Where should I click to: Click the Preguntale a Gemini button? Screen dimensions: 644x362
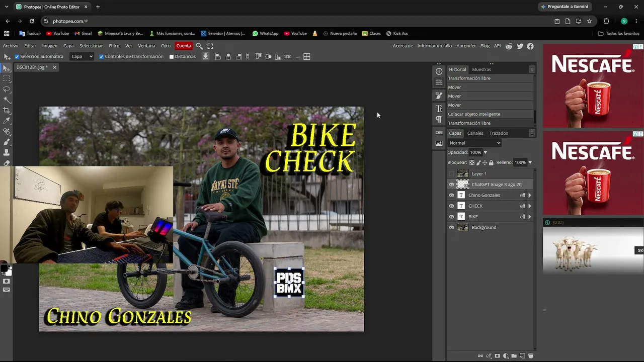click(564, 7)
